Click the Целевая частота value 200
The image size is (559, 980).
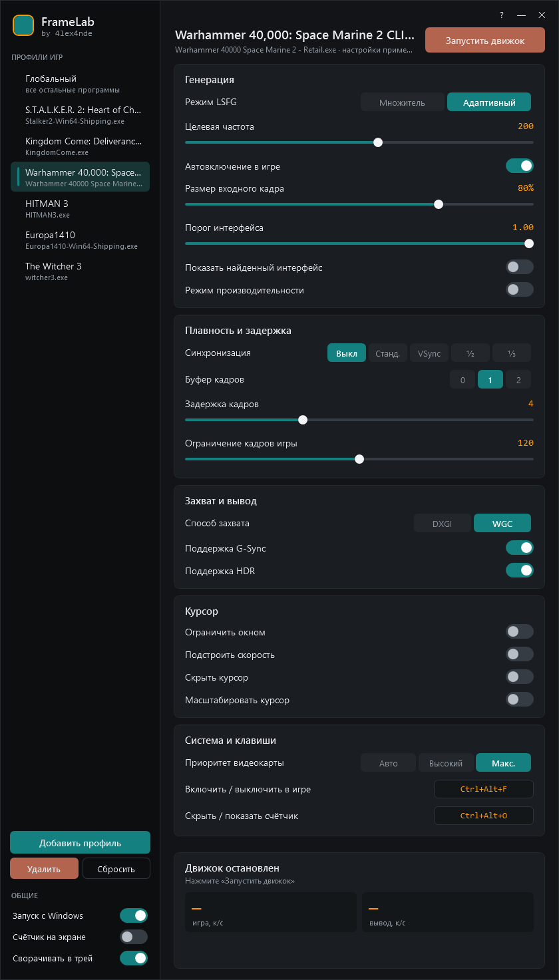point(526,126)
